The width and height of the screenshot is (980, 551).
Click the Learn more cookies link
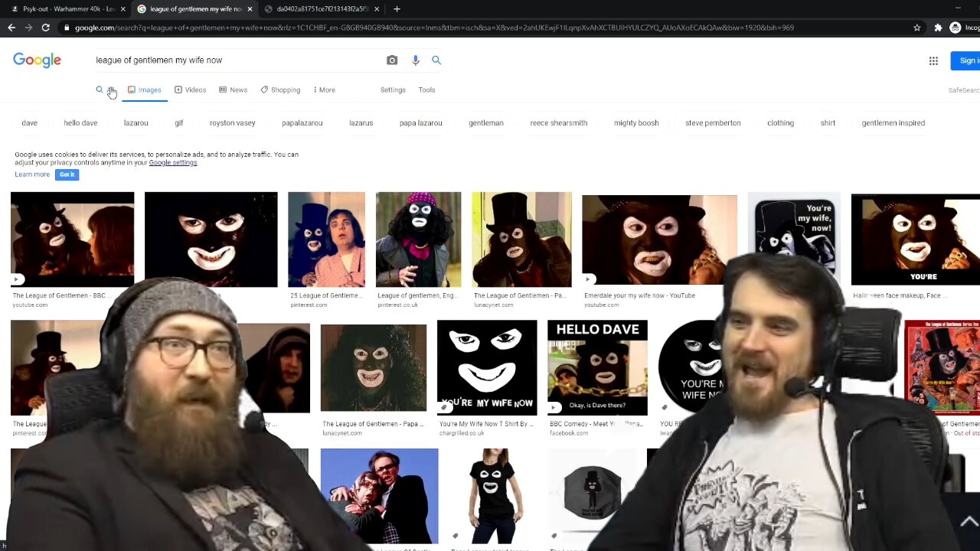point(32,174)
